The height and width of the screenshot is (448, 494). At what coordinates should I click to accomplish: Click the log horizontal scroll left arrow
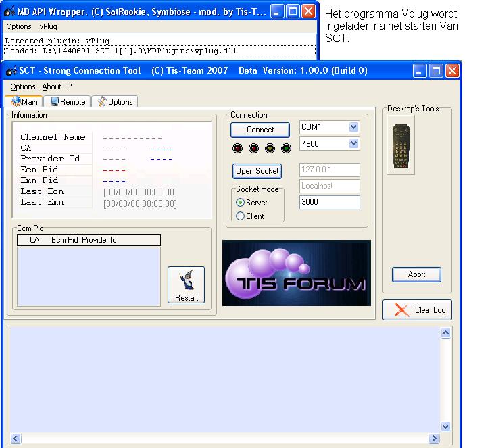(x=16, y=439)
